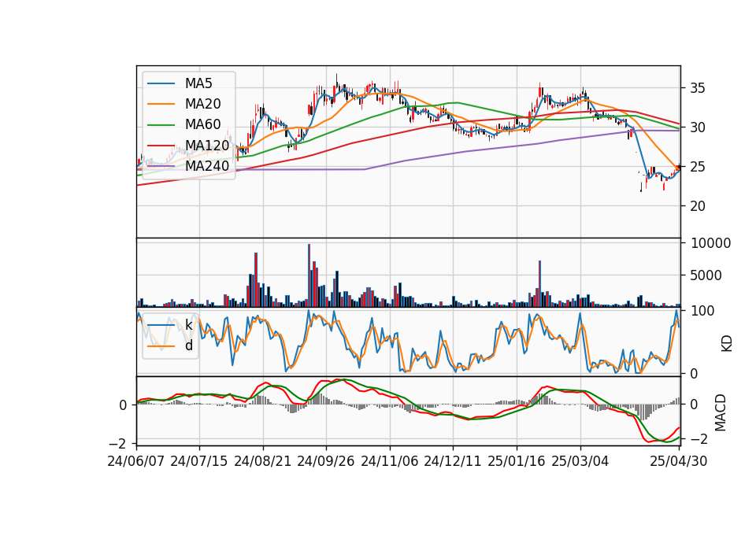Viewport: 756px width, 543px height.
Task: Select the orange MA20 legend line sample
Action: [161, 104]
